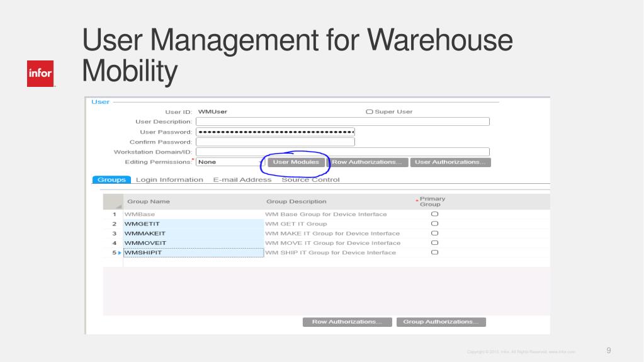The image size is (644, 362).
Task: Check Primary Group for WMSHIPIT
Action: click(434, 252)
